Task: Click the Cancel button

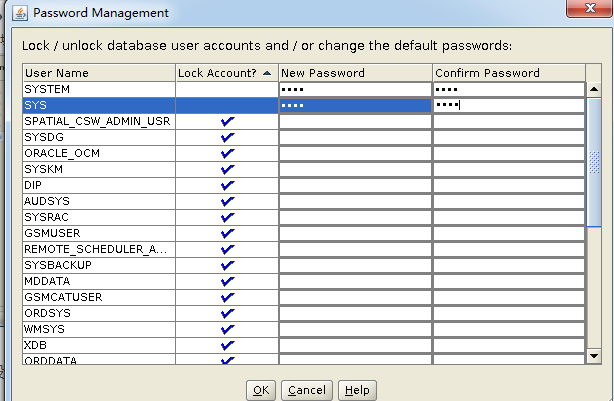Action: click(x=306, y=390)
